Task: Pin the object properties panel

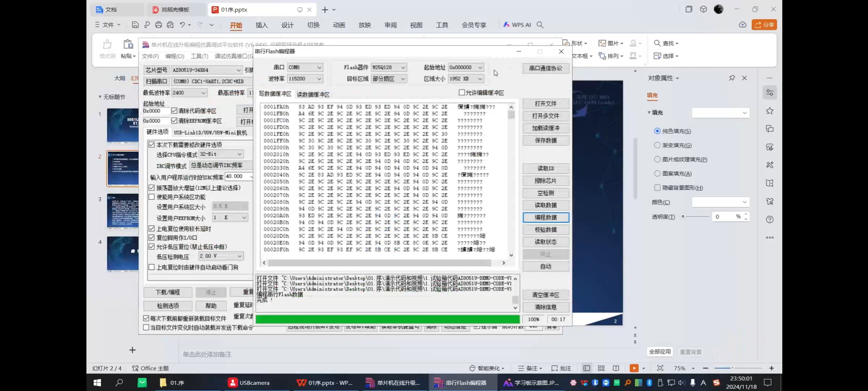Action: pos(732,78)
